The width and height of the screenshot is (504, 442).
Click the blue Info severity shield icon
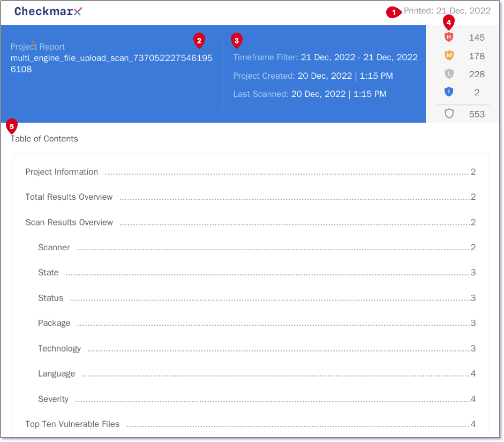click(x=449, y=92)
